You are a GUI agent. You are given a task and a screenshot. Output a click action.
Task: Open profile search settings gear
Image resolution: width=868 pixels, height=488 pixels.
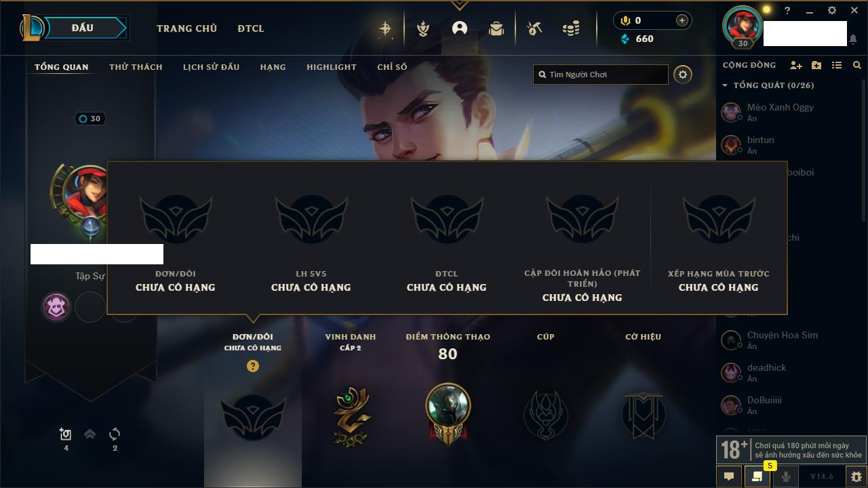coord(683,75)
